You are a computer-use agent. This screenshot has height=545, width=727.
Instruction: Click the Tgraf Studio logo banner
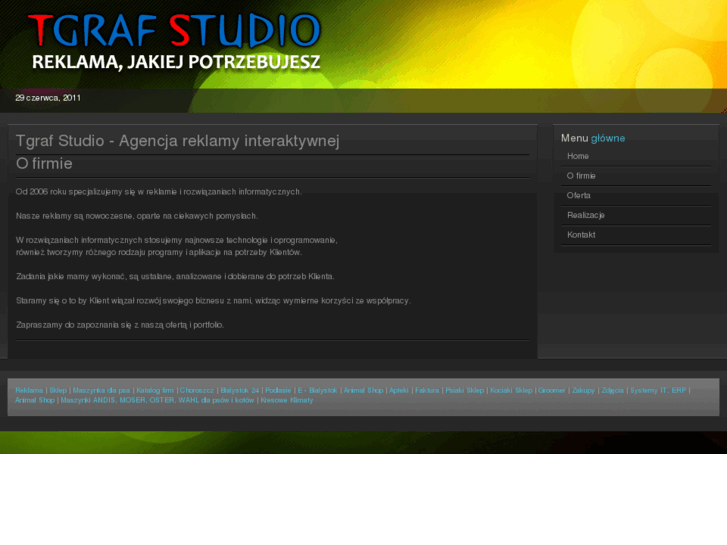[x=175, y=42]
